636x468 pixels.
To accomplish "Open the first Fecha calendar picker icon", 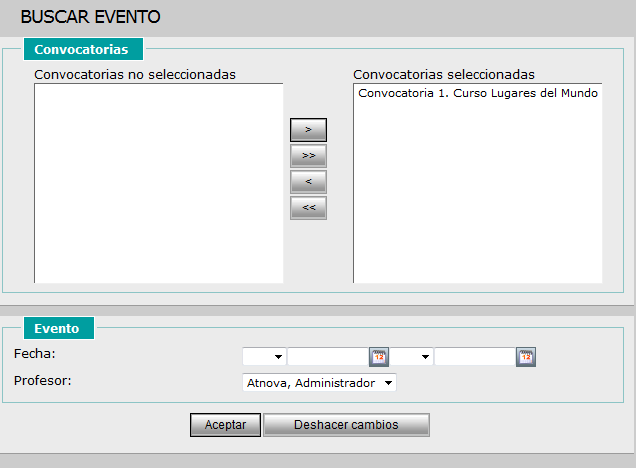I will [x=379, y=357].
